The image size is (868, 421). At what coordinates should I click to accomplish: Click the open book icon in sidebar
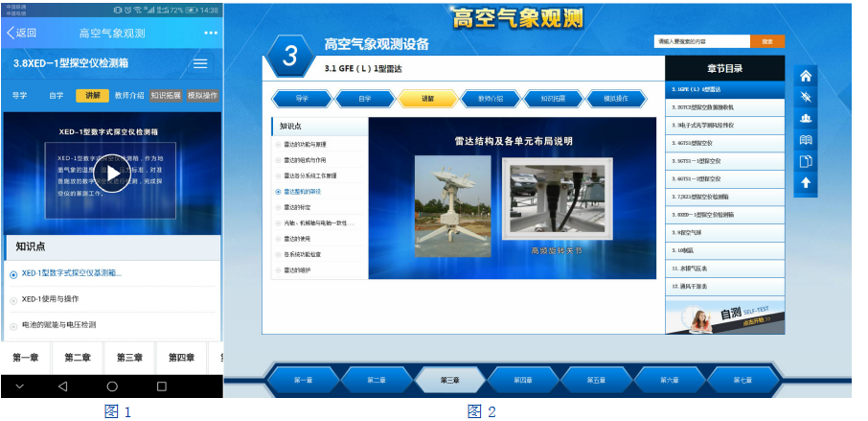806,140
